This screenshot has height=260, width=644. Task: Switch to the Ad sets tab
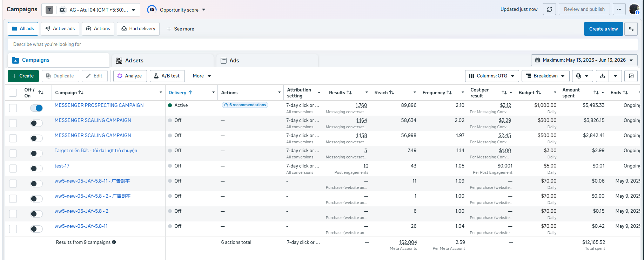[163, 61]
